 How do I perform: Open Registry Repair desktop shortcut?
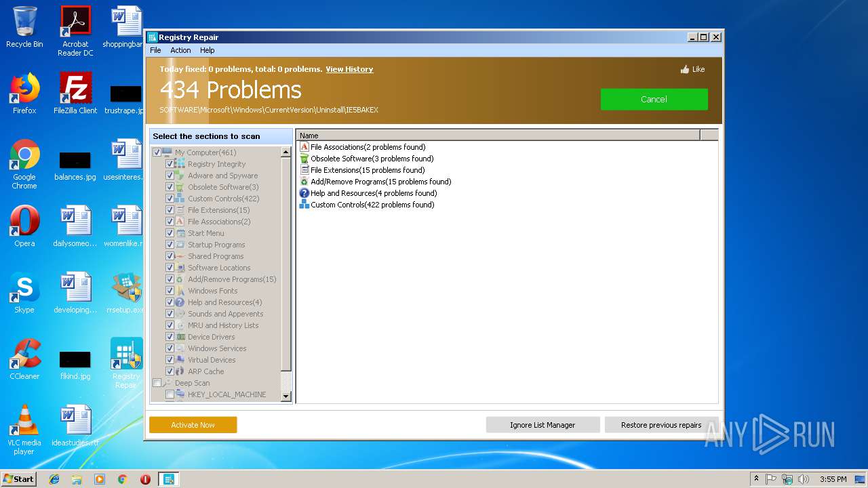[126, 363]
